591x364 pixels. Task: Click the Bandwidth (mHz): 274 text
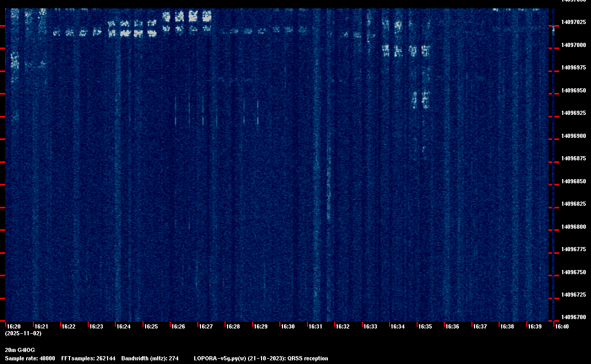pyautogui.click(x=150, y=358)
